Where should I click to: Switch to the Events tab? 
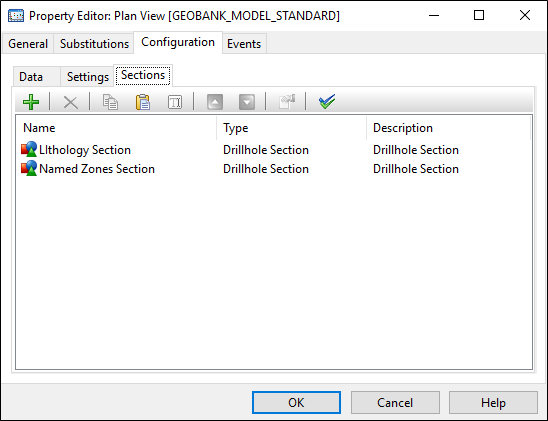pyautogui.click(x=244, y=44)
